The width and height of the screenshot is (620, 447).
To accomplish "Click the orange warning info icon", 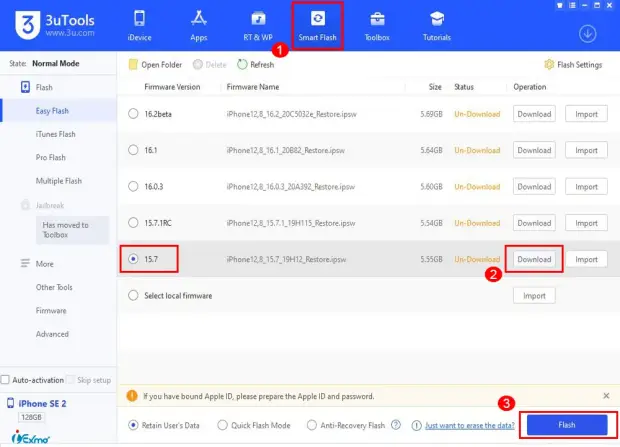I will point(132,396).
